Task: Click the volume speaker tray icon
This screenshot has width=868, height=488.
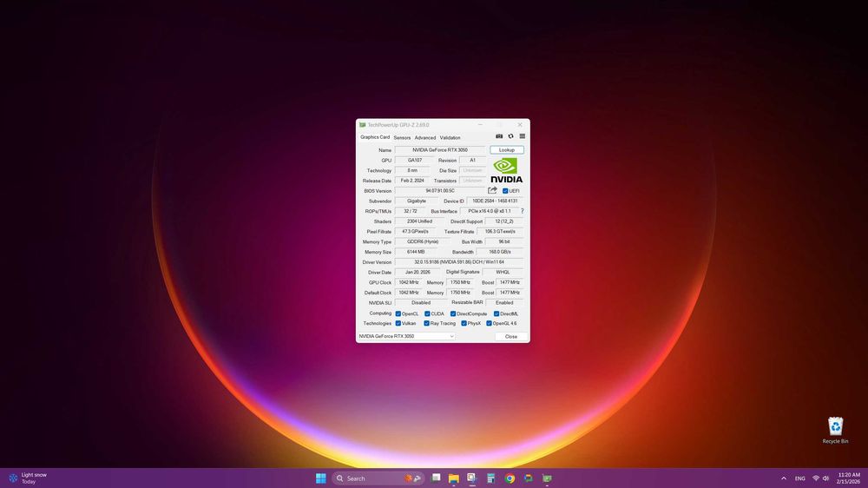Action: tap(825, 478)
